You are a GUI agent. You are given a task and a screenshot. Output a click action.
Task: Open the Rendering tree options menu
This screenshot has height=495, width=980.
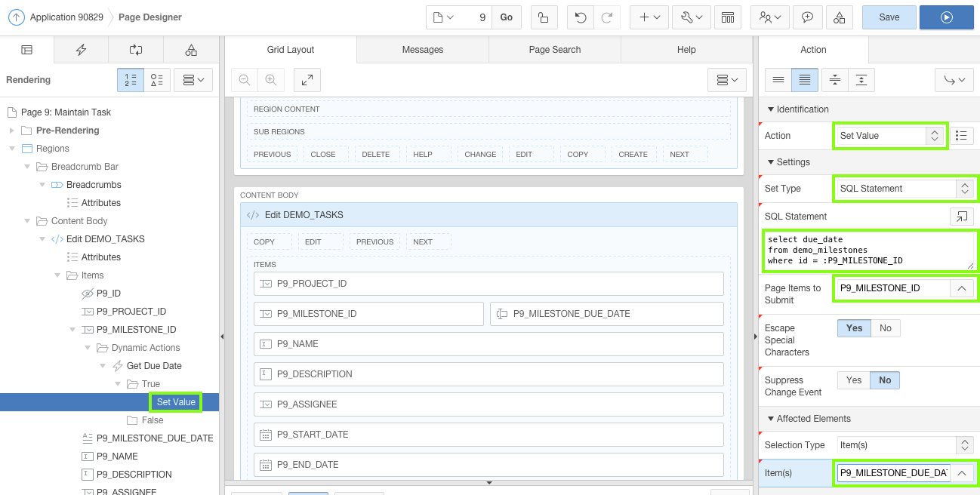193,80
